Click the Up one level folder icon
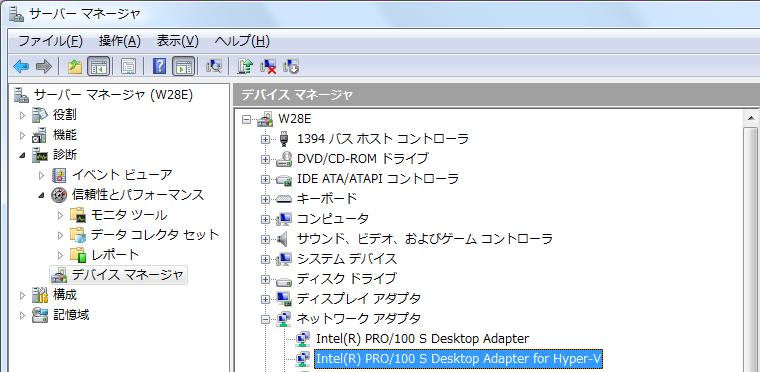Screen dimensions: 760x372 click(75, 66)
